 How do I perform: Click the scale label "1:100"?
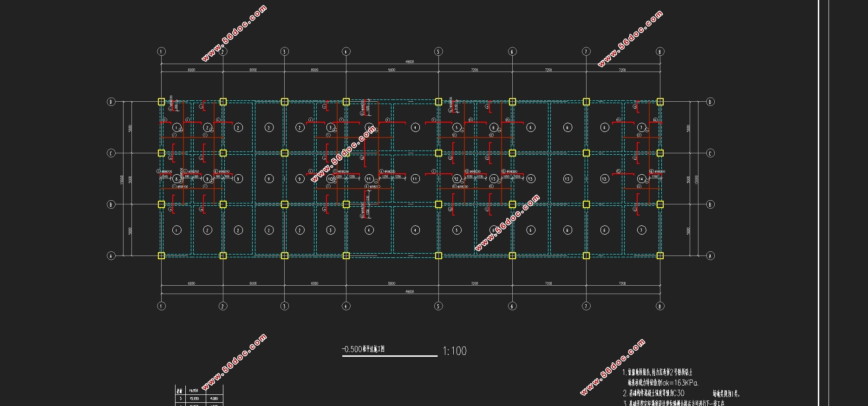455,351
